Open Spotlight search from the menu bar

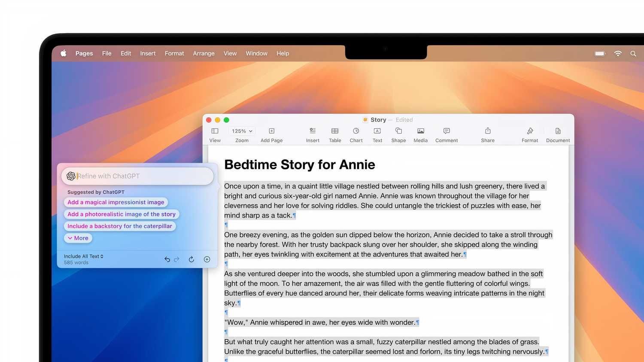633,53
